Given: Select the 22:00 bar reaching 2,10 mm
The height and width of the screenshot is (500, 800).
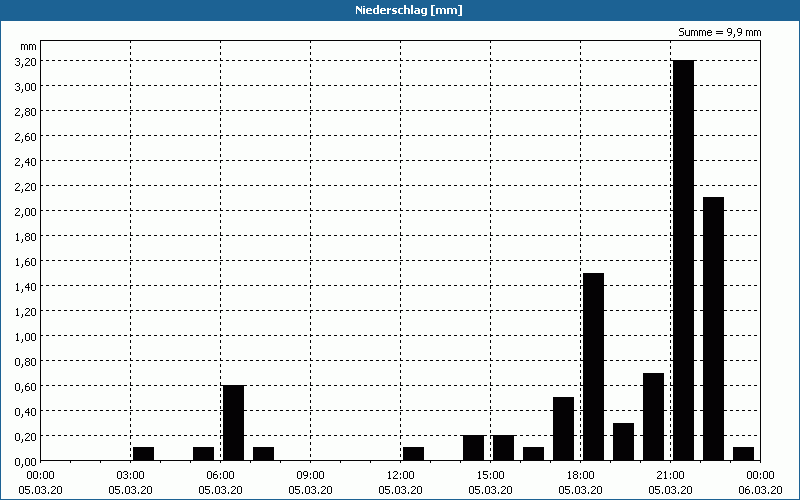Looking at the screenshot, I should (713, 329).
